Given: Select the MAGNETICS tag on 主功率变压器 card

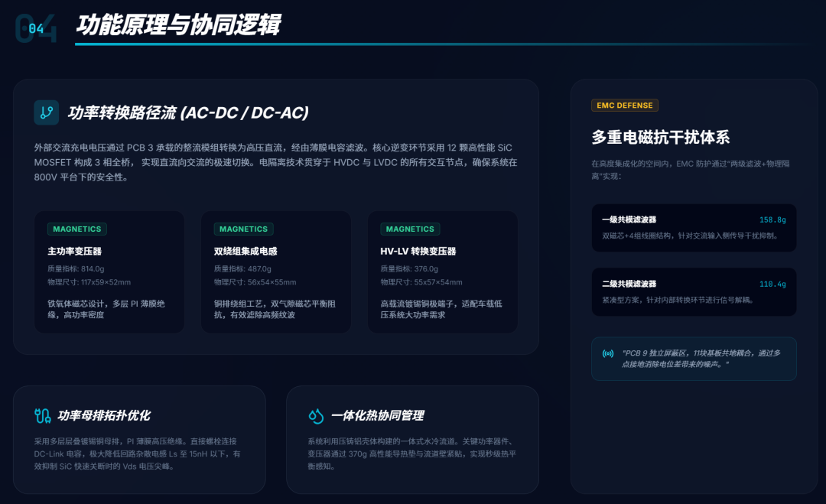Looking at the screenshot, I should (76, 229).
